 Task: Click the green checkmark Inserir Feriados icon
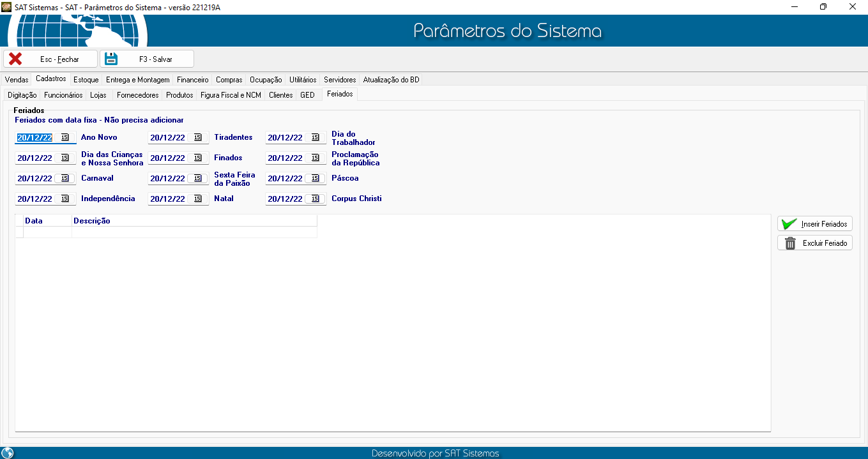tap(789, 224)
